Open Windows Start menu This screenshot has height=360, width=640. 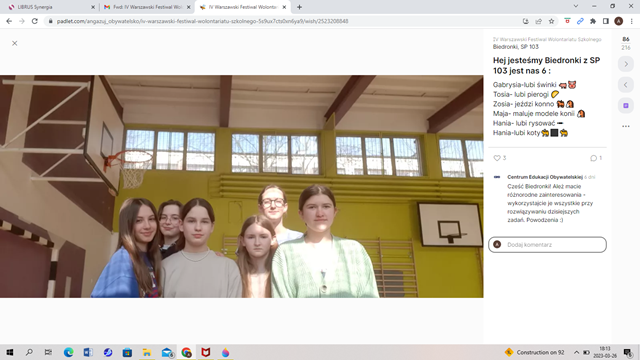[x=9, y=352]
